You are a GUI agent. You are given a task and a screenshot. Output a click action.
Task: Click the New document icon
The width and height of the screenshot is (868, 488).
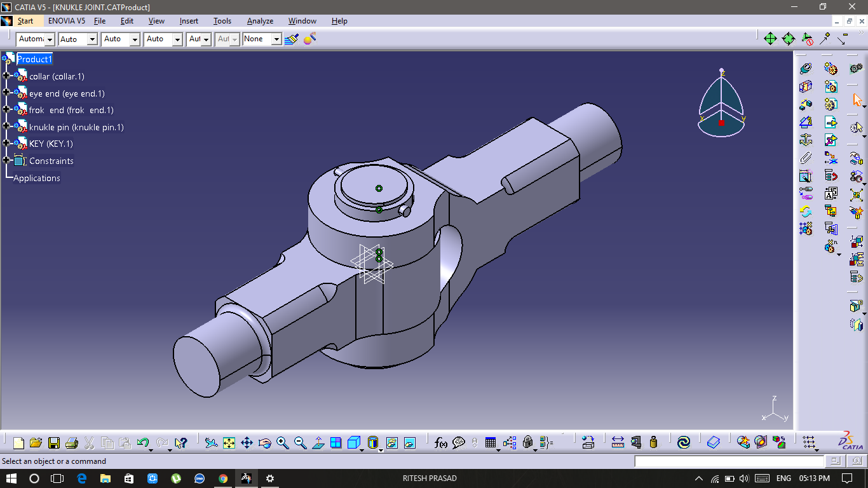tap(18, 443)
